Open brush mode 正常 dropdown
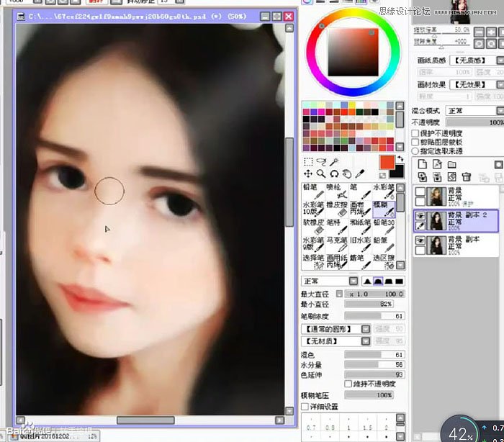Image resolution: width=504 pixels, height=442 pixels. [x=354, y=281]
